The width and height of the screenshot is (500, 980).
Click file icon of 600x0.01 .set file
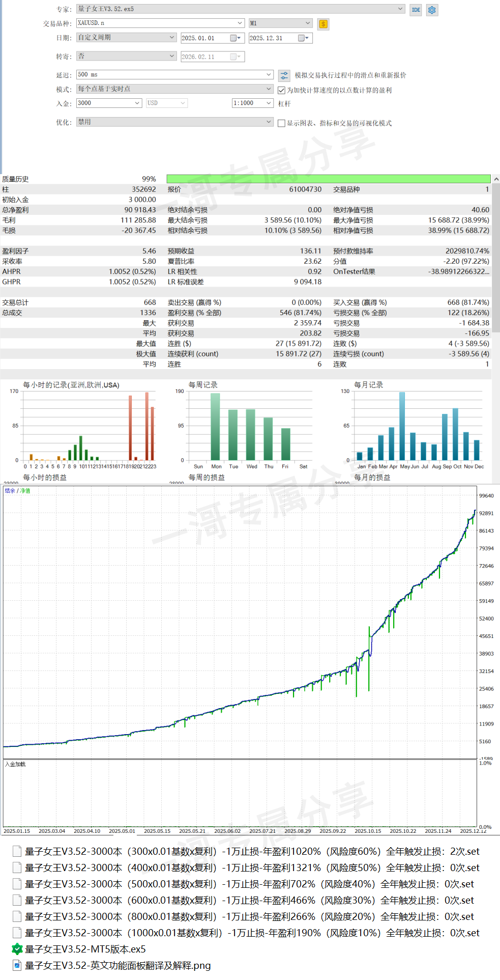tap(17, 900)
